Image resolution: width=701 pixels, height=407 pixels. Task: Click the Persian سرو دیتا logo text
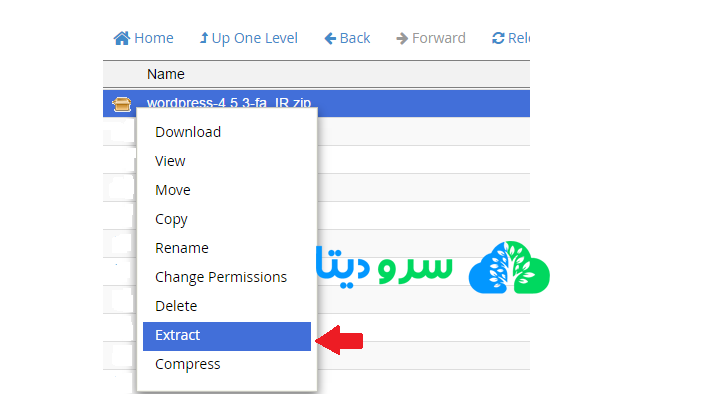click(x=385, y=268)
